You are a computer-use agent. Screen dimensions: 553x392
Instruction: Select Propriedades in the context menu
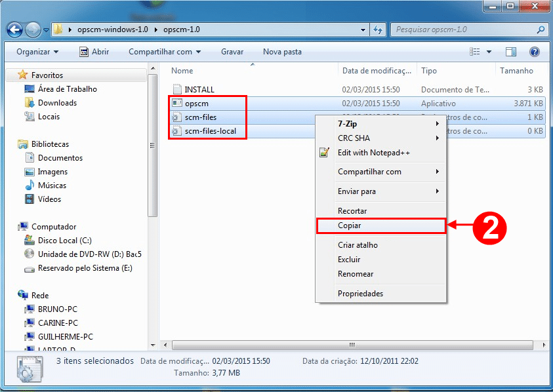pos(360,294)
